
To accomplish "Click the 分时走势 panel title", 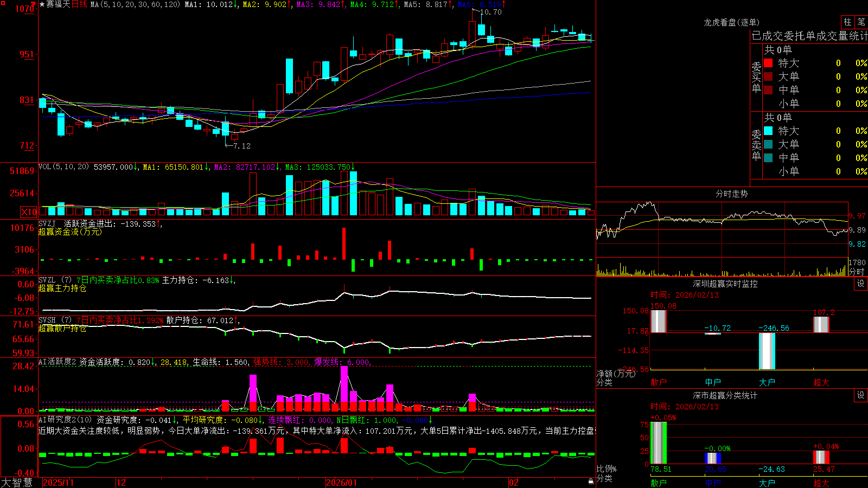I will point(731,194).
